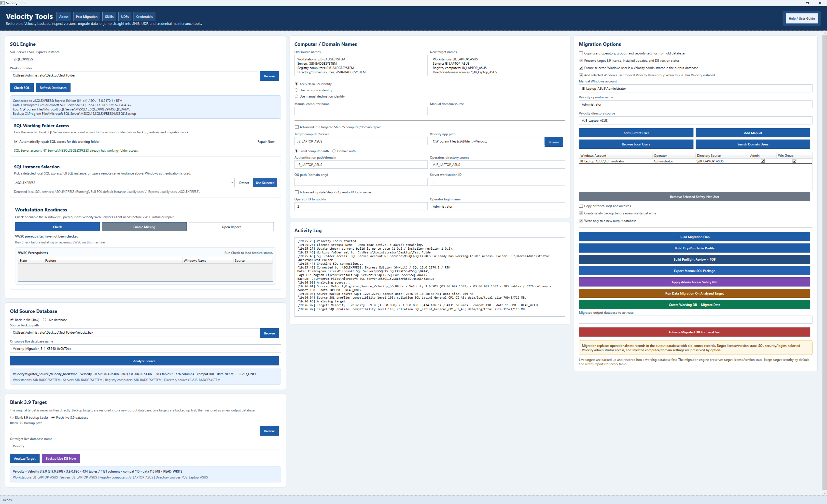
Task: Click the Manual computer name field
Action: (361, 111)
